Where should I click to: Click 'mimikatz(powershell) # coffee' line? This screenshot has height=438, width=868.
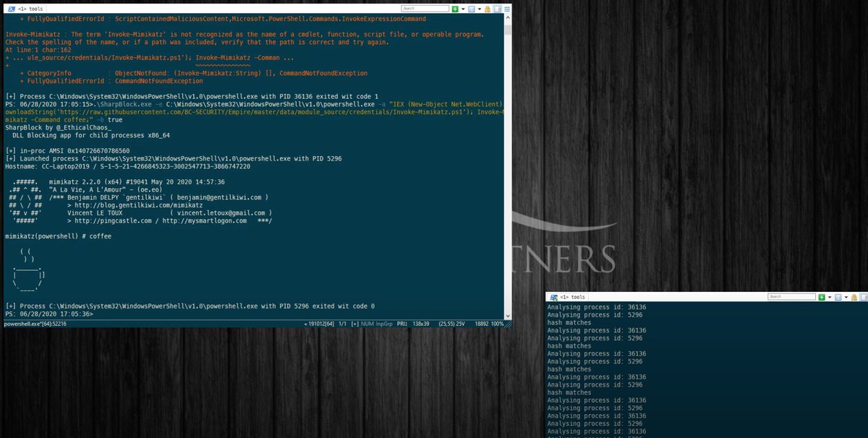pos(58,237)
